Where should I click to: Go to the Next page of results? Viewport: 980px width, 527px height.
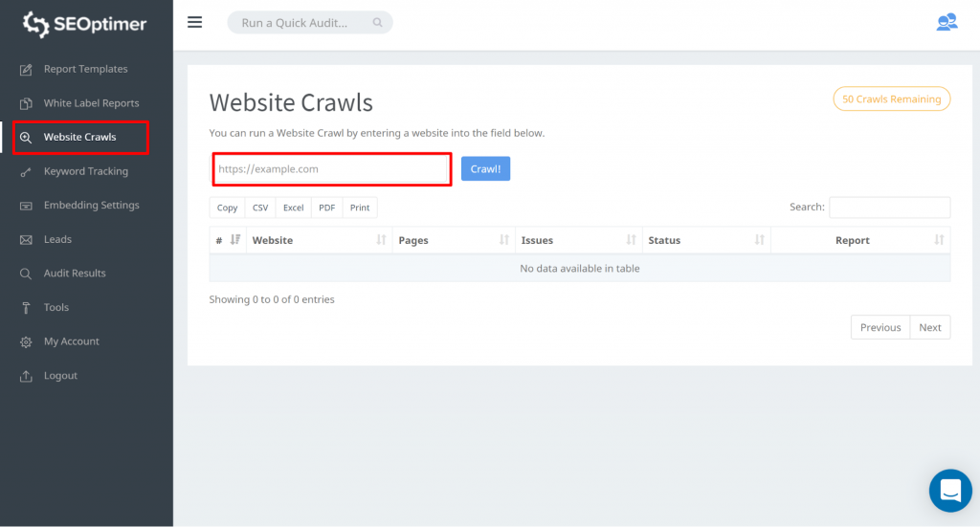[x=929, y=327]
